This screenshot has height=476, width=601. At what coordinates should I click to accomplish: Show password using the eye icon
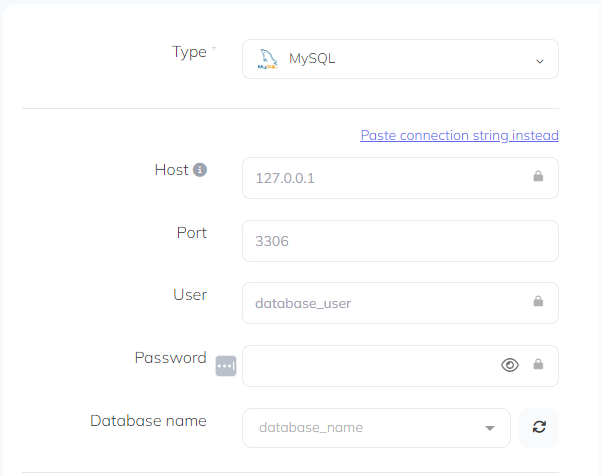click(x=510, y=365)
